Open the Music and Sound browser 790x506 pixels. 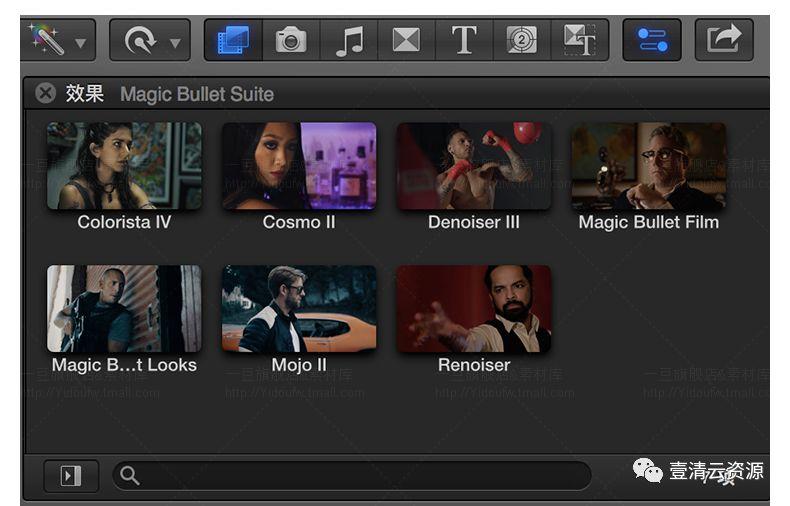tap(349, 40)
